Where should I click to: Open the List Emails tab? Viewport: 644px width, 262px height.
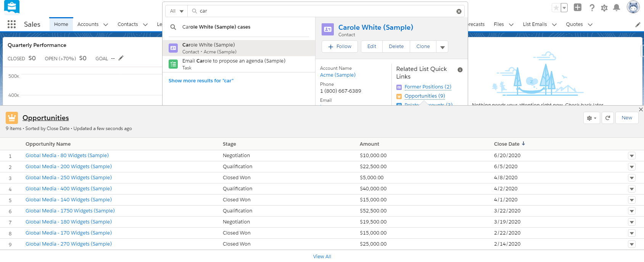point(535,24)
